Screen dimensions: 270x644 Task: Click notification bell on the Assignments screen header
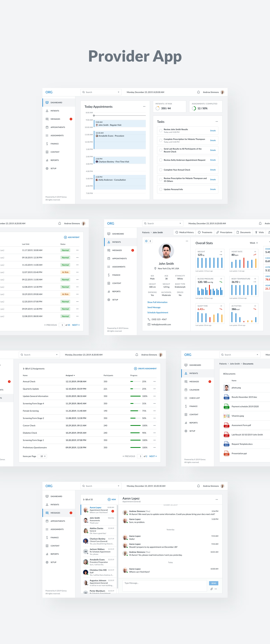point(137,355)
